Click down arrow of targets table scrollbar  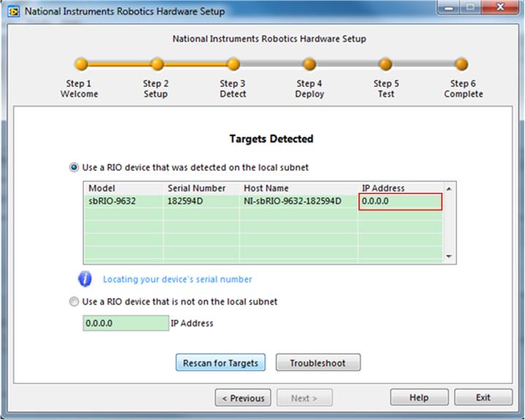[449, 256]
